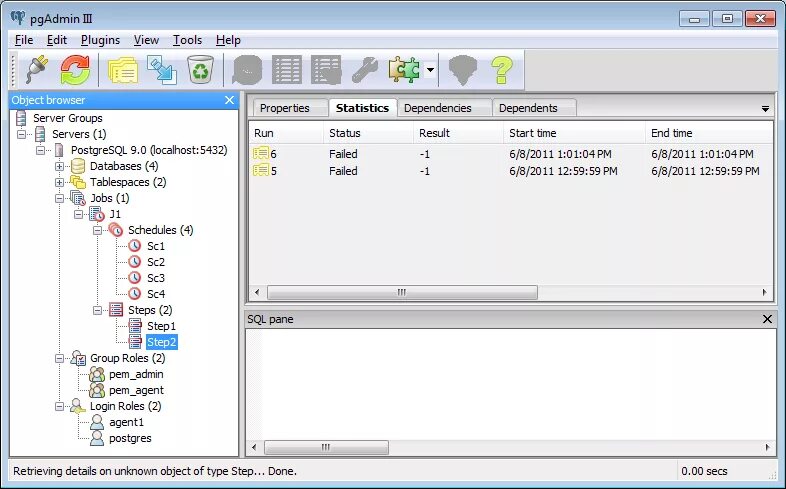Refresh the selected object with the red-green arrows icon
This screenshot has width=786, height=489.
75,70
